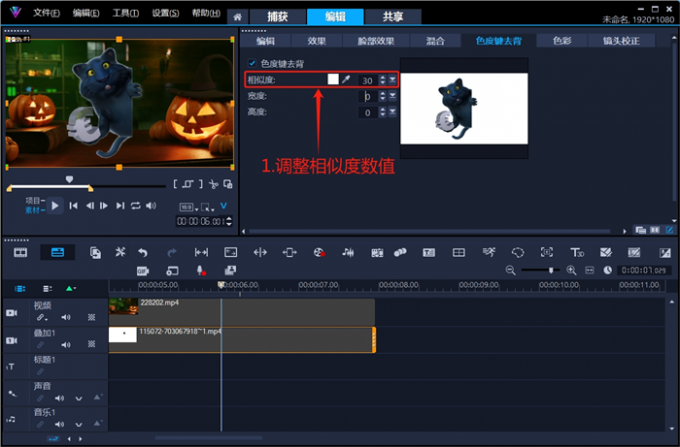Open the sound mixer icon

[348, 252]
